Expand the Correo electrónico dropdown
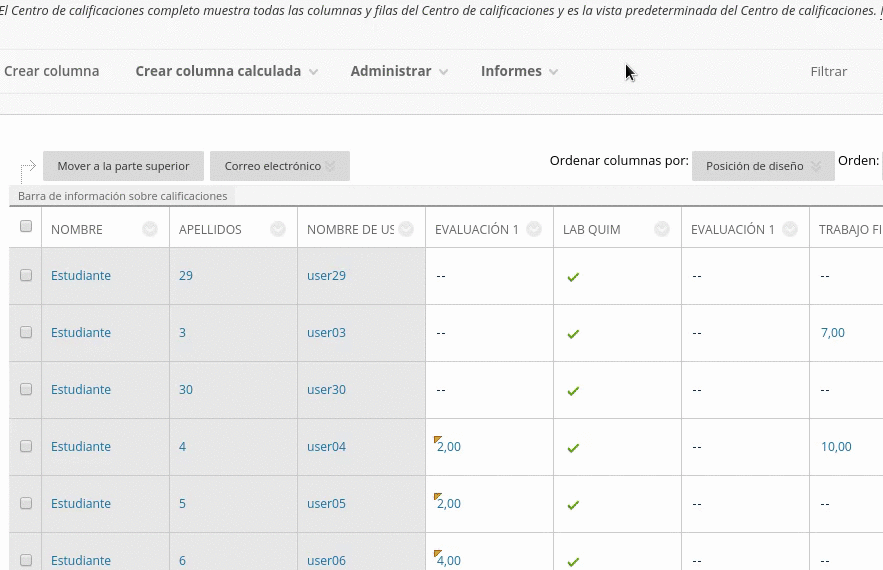The height and width of the screenshot is (570, 883). pos(279,167)
